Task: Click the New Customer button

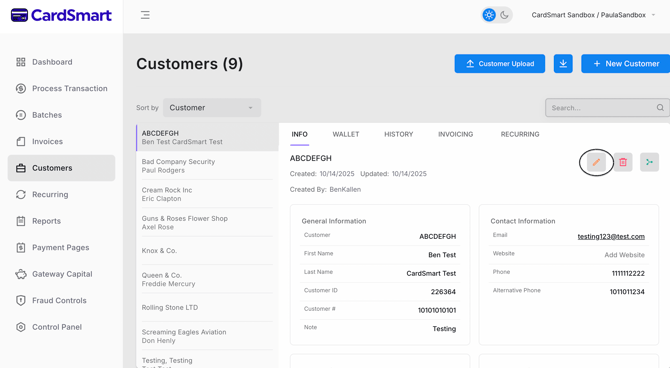Action: 626,64
